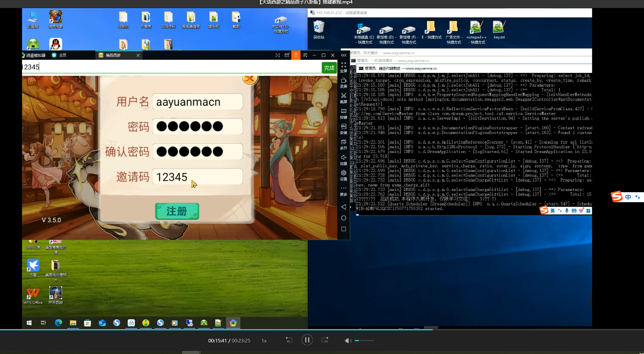The image size is (644, 354).
Task: Open the 多开 multi-instance manager
Action: point(344,145)
